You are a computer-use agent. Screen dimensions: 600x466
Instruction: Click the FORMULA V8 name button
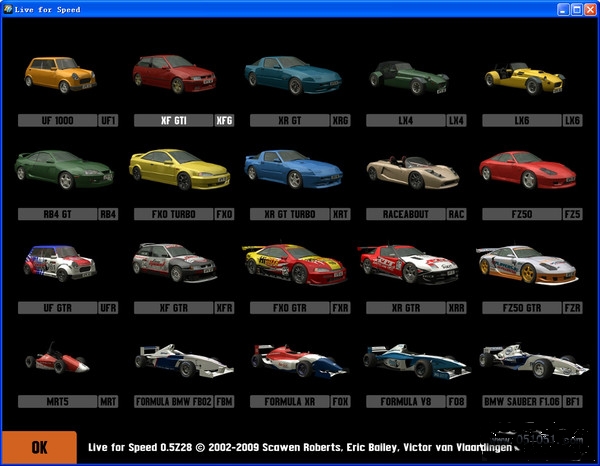(x=406, y=402)
